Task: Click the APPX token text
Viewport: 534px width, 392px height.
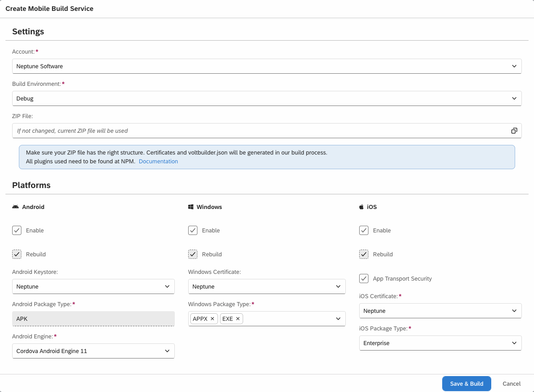Action: 200,319
